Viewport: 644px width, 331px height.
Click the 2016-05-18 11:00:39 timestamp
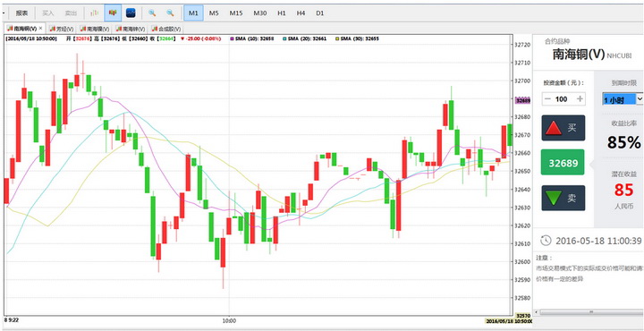coord(598,241)
